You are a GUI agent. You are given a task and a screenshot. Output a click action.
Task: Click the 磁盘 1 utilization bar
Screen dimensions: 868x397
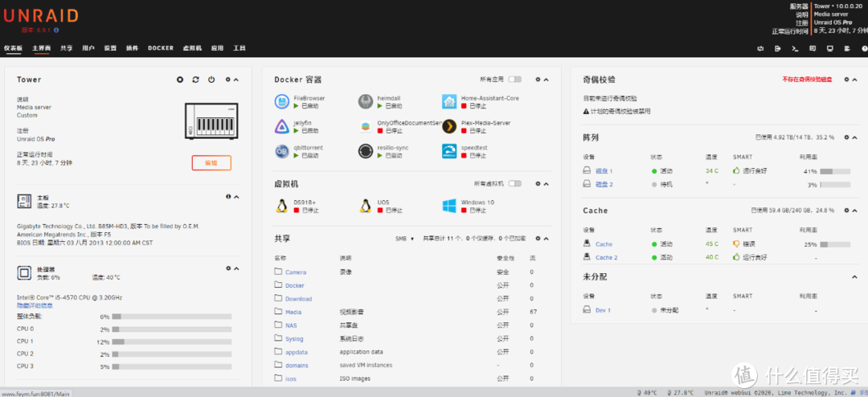click(x=835, y=171)
